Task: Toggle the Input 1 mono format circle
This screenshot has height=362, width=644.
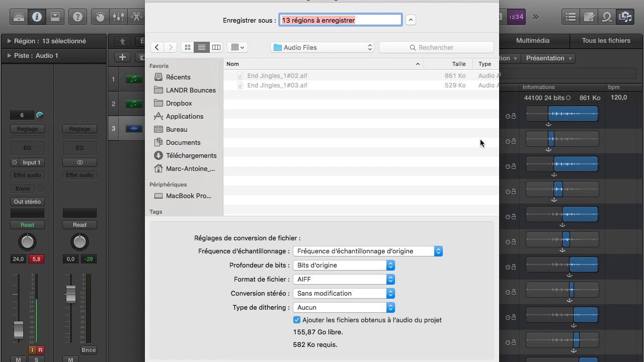Action: tap(15, 162)
